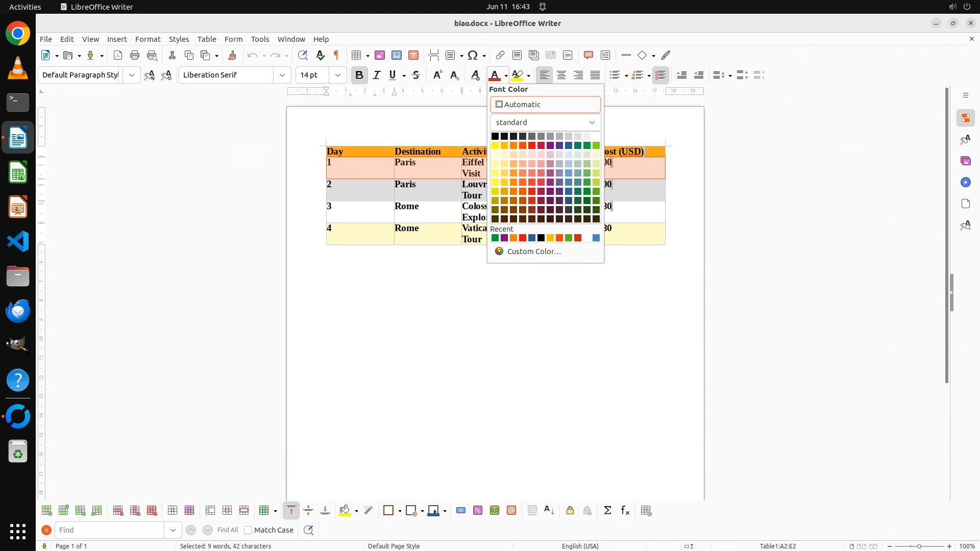Click the Sum formula icon
This screenshot has width=980, height=551.
pos(607,510)
